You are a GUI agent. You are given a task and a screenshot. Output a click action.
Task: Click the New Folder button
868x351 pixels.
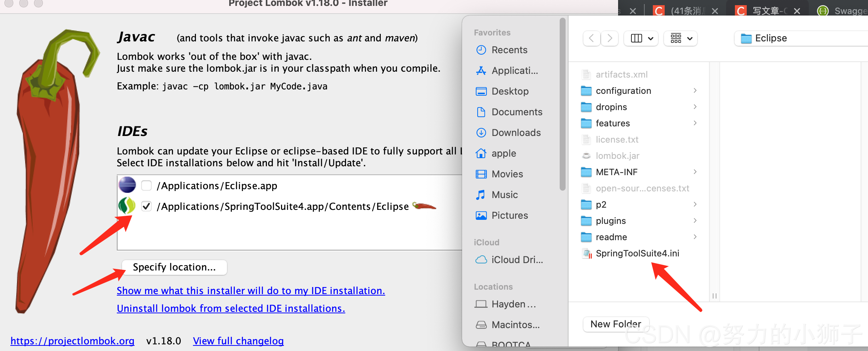pos(616,324)
